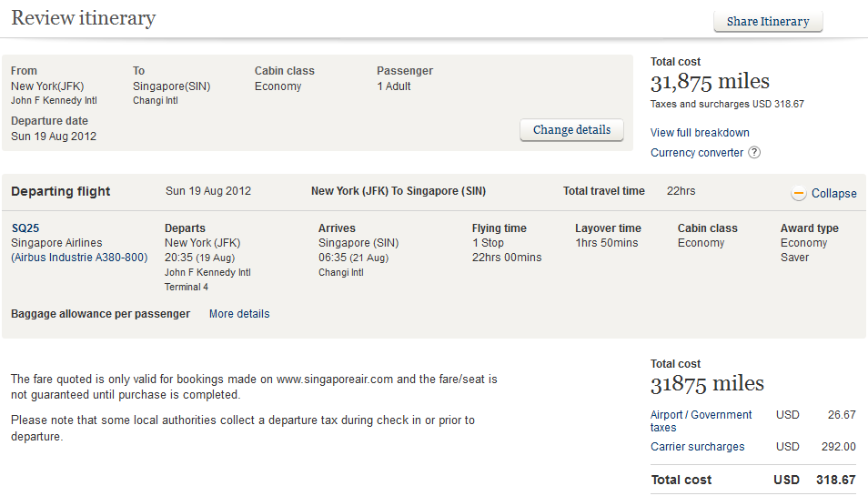Show More details for baggage allowance
This screenshot has height=496, width=868.
pyautogui.click(x=239, y=314)
